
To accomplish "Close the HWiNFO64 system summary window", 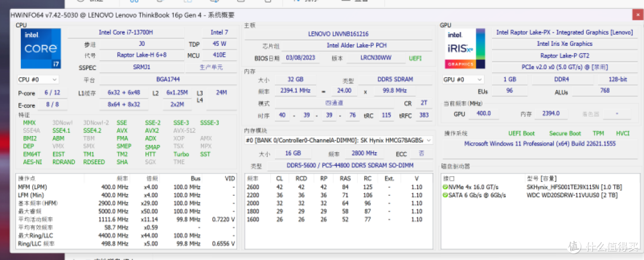I will tap(639, 15).
